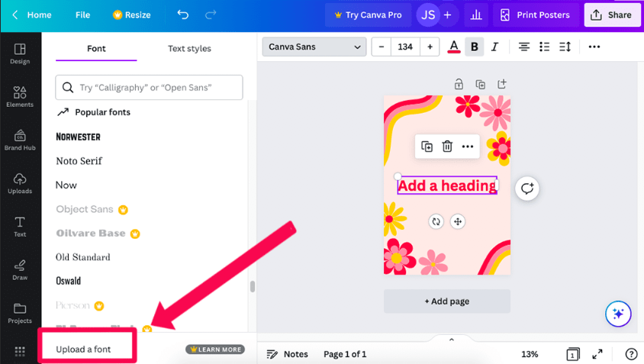Switch to the Text styles tab

[x=189, y=49]
